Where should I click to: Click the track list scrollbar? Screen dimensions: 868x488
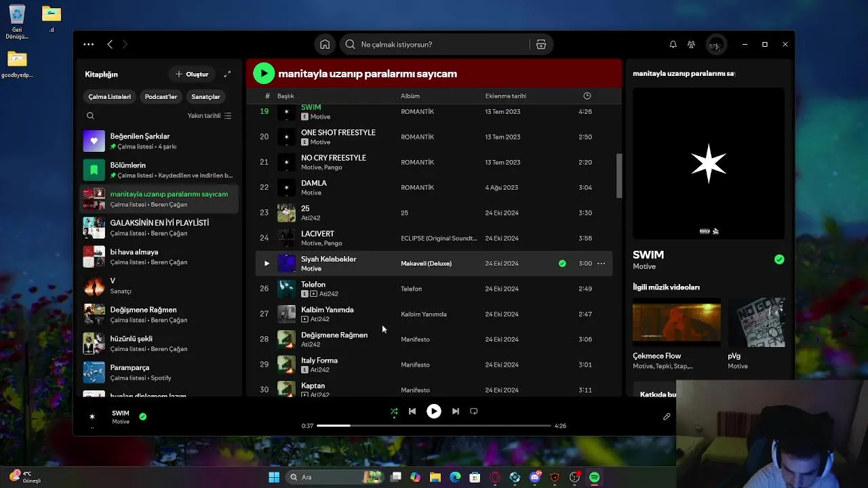pyautogui.click(x=619, y=176)
